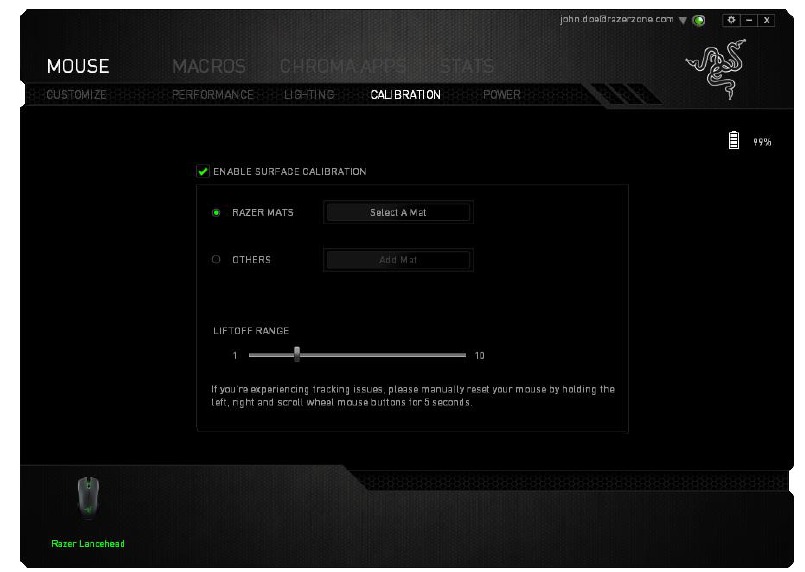Screen dimensions: 805x572
Task: Select the Razer Mats radio option
Action: [x=216, y=213]
